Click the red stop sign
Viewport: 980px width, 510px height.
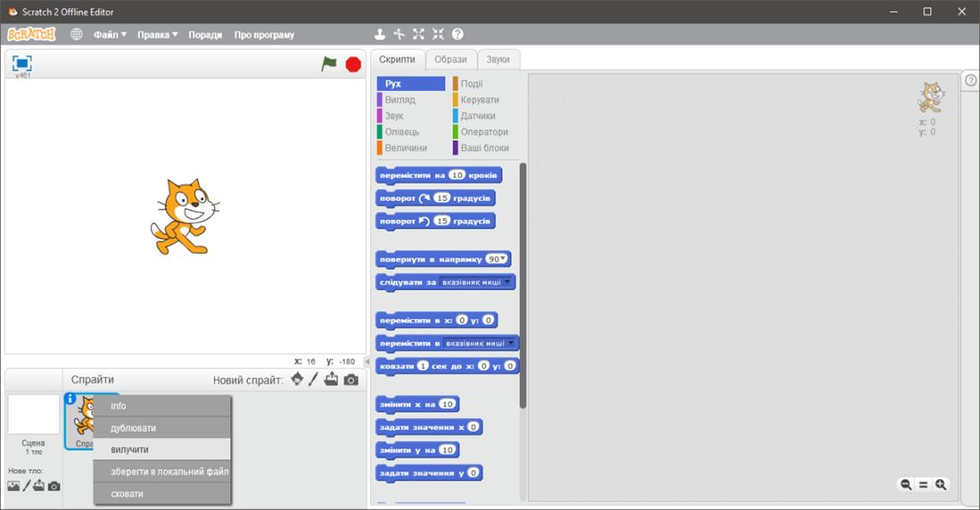click(353, 64)
